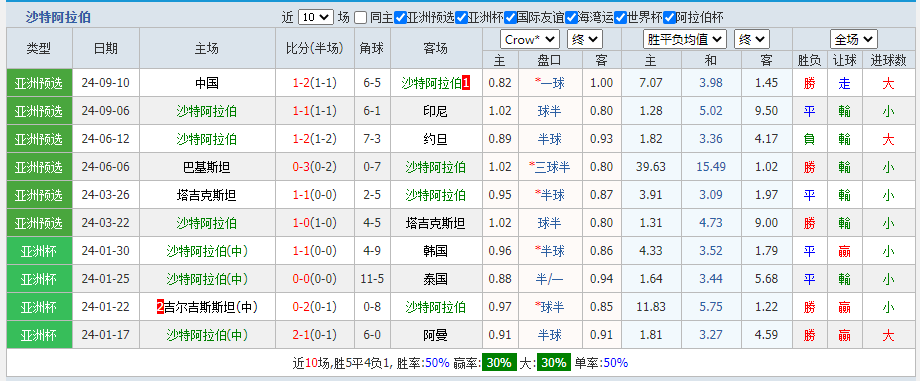Viewport: 920px width, 381px height.
Task: Click score 1-2(1-1) of the 中国 match
Action: (314, 83)
